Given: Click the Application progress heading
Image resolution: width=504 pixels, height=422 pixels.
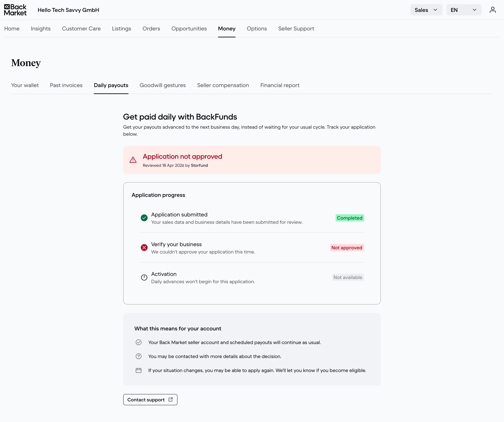Looking at the screenshot, I should click(158, 195).
